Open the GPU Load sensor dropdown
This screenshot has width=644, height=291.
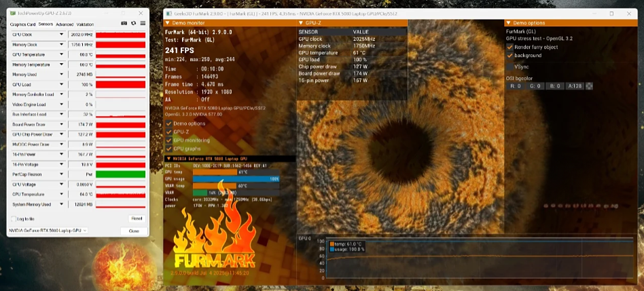coord(62,84)
